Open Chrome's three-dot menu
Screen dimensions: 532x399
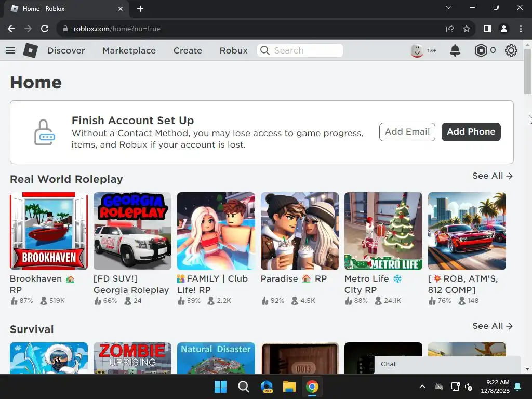coord(521,29)
